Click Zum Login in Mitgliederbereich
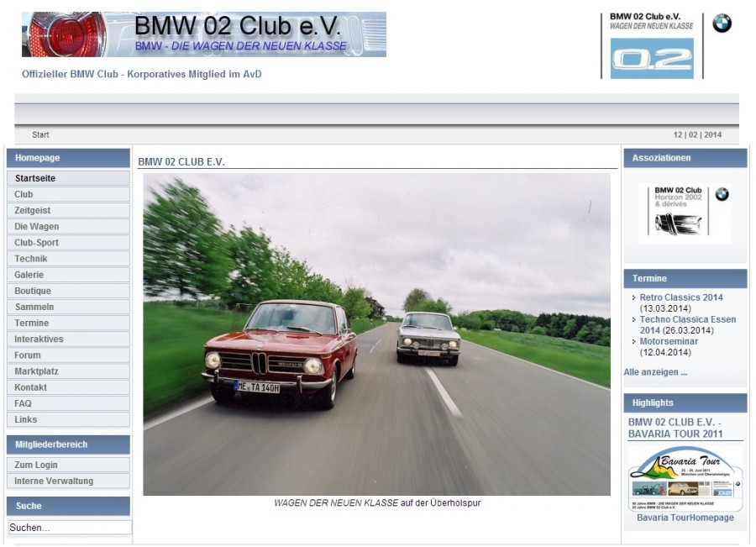 (x=69, y=465)
